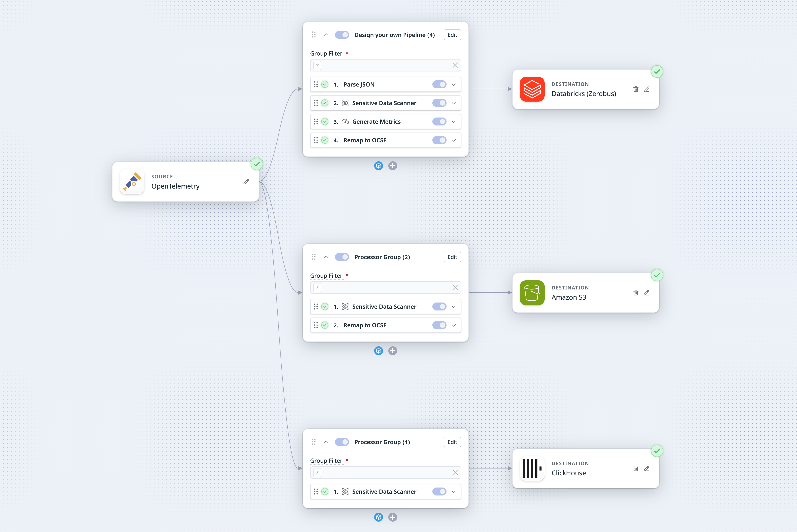Select the OpenTelemetry source name
This screenshot has width=797, height=532.
pyautogui.click(x=175, y=186)
